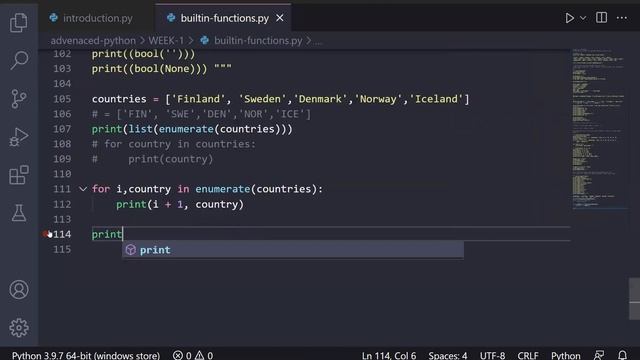The image size is (640, 360).
Task: Click the minimap code overview
Action: pyautogui.click(x=599, y=129)
